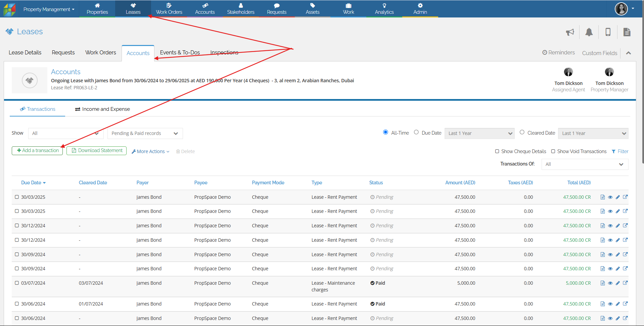Open the More Actions dropdown menu

point(150,151)
